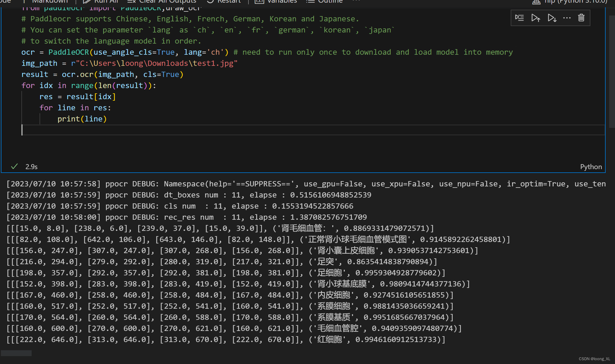The height and width of the screenshot is (364, 615).
Task: Click the green execution success checkmark
Action: (x=14, y=166)
